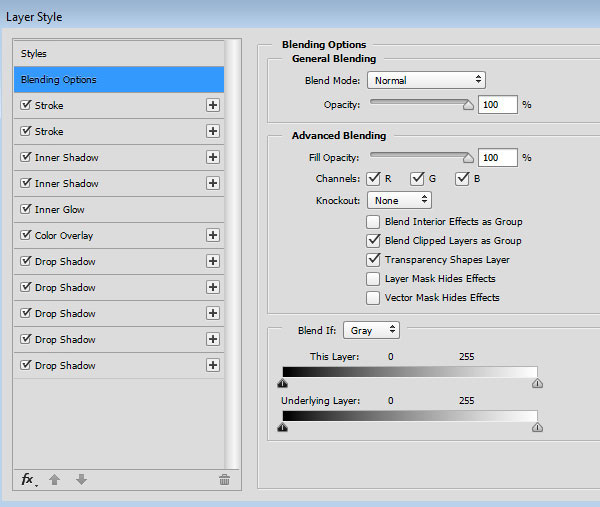The width and height of the screenshot is (600, 507).
Task: Click plus icon on the topmost Drop Shadow row
Action: pos(213,261)
